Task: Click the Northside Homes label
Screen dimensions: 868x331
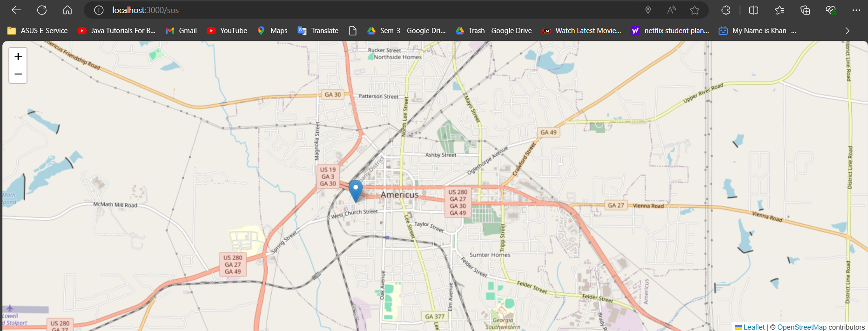Action: point(397,57)
